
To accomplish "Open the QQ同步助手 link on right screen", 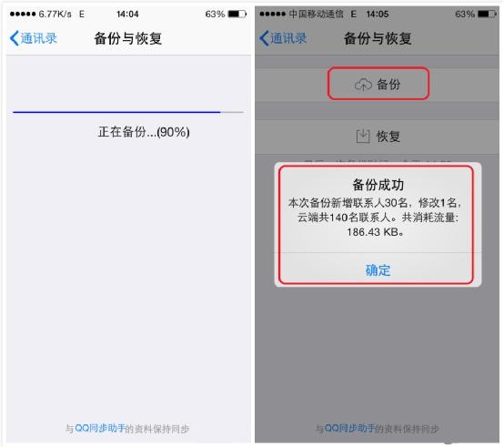I will [x=349, y=429].
